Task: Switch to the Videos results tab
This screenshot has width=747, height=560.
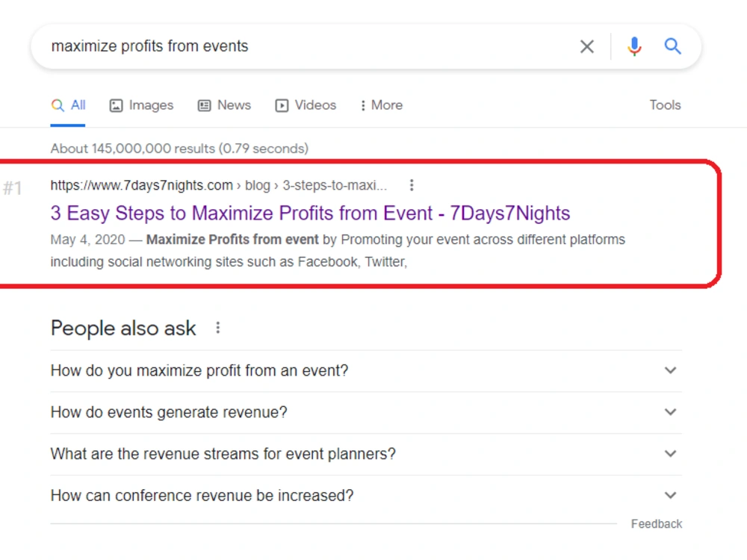Action: coord(306,105)
